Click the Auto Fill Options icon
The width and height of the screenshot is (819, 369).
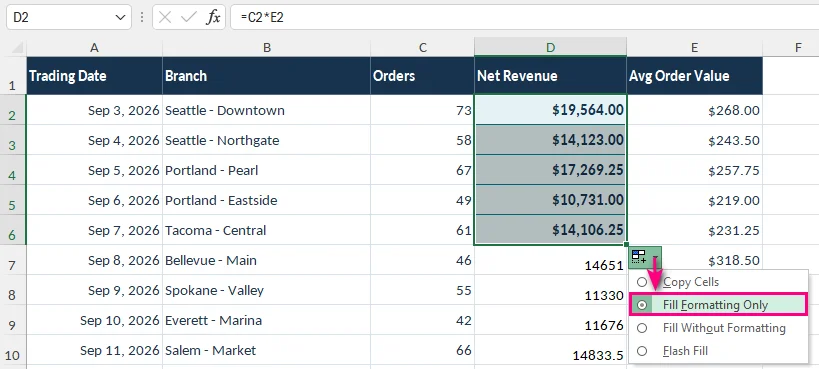point(645,257)
